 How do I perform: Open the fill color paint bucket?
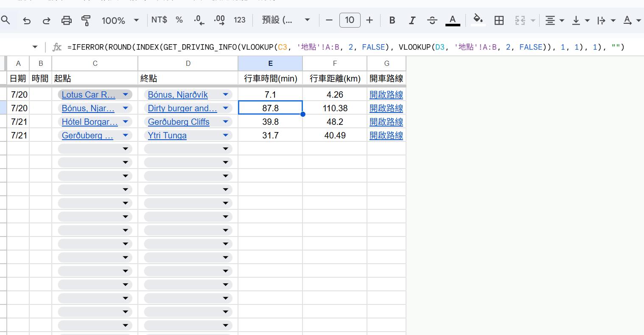point(478,20)
